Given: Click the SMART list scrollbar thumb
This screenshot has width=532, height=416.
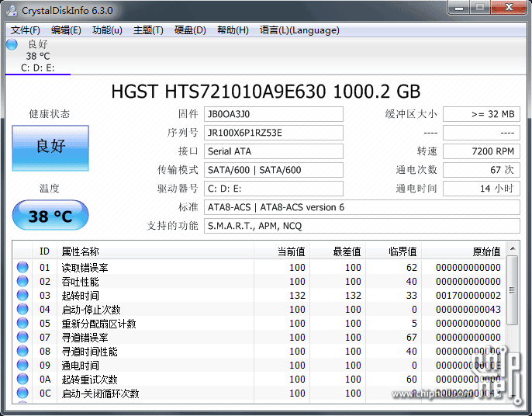Looking at the screenshot, I should point(513,290).
